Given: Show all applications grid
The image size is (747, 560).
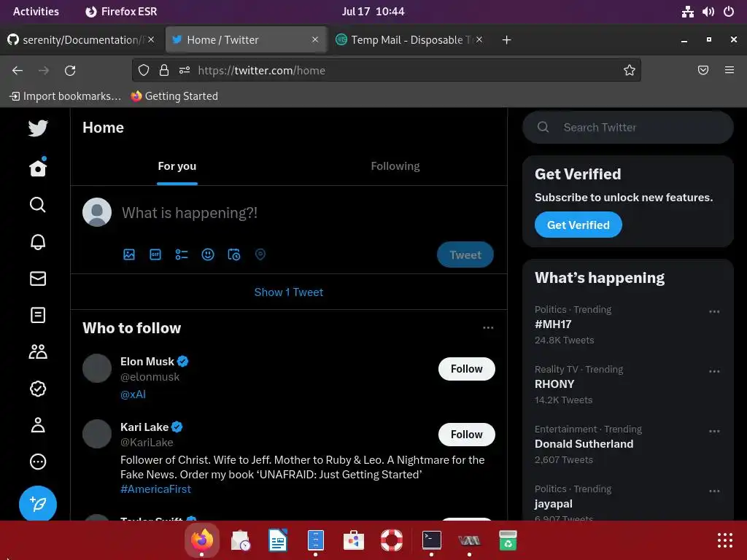Looking at the screenshot, I should 724,540.
